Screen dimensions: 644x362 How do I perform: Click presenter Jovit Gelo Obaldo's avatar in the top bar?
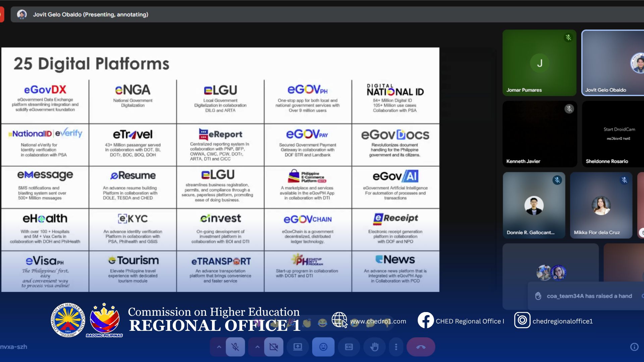(x=22, y=14)
